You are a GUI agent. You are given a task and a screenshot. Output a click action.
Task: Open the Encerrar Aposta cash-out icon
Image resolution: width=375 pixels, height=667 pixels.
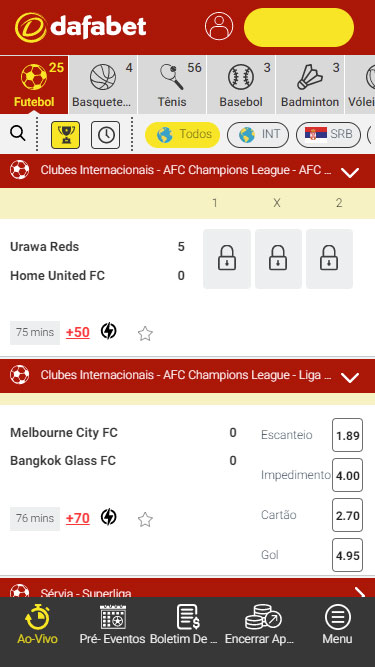264,617
